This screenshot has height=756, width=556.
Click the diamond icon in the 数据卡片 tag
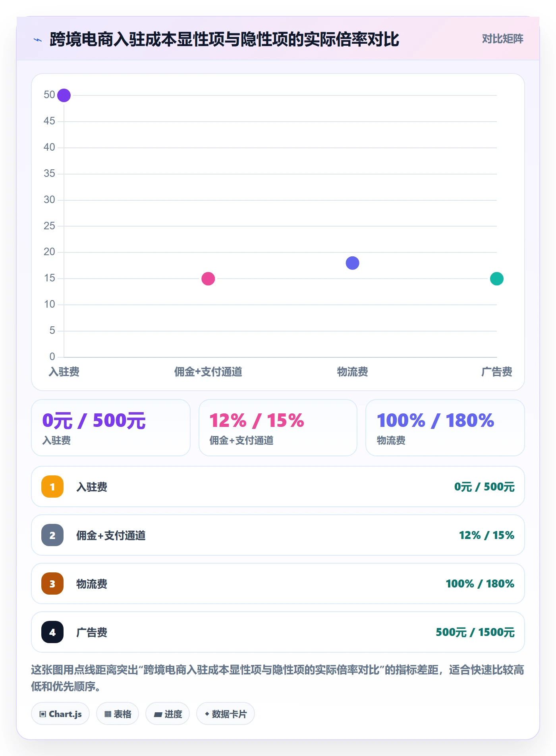tap(207, 714)
